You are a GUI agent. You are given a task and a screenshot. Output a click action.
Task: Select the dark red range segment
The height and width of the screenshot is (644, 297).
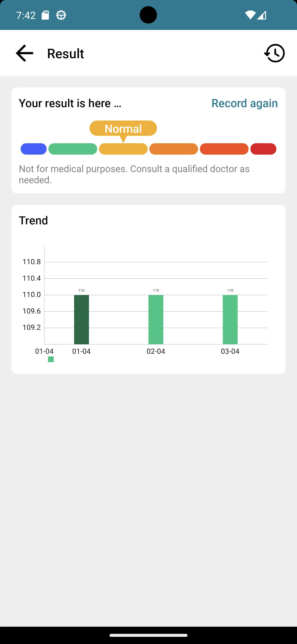coord(263,149)
